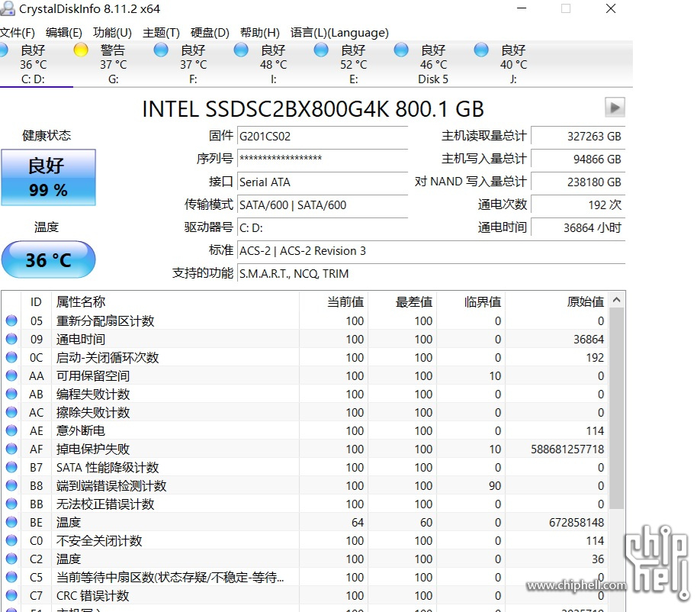Open the 语言(L)(Language) menu
The image size is (700, 612).
coord(339,33)
